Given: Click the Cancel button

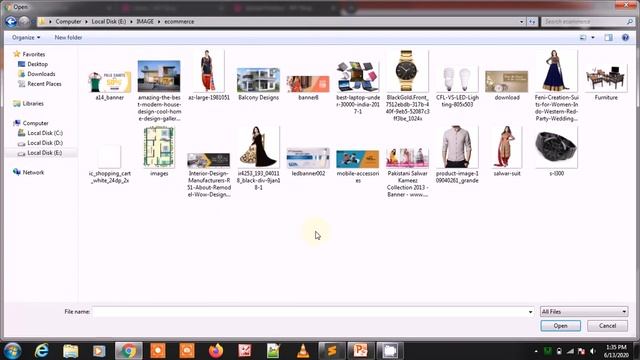Looking at the screenshot, I should (x=607, y=326).
